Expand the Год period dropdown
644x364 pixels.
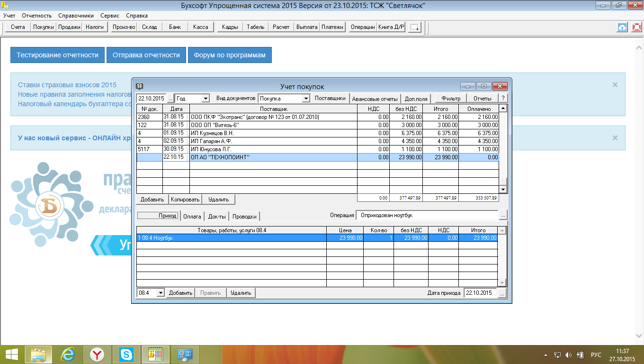pos(206,99)
